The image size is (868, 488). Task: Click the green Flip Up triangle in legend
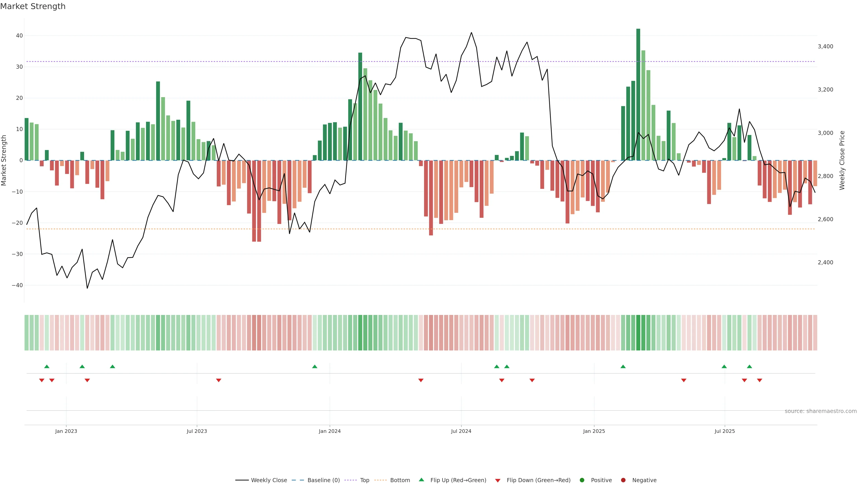coord(421,480)
